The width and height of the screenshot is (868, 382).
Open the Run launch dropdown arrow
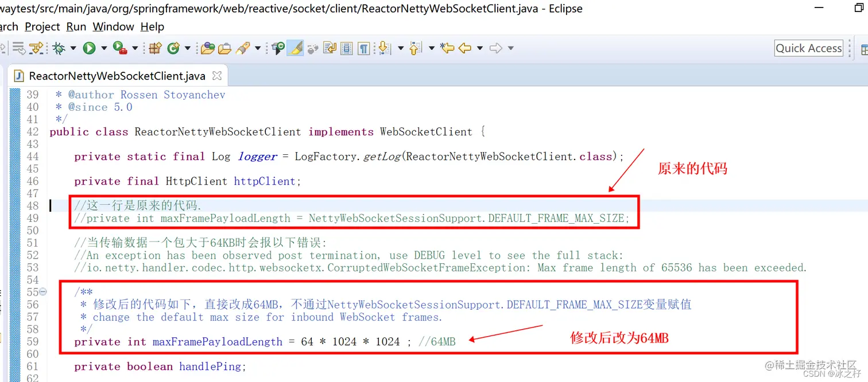104,48
